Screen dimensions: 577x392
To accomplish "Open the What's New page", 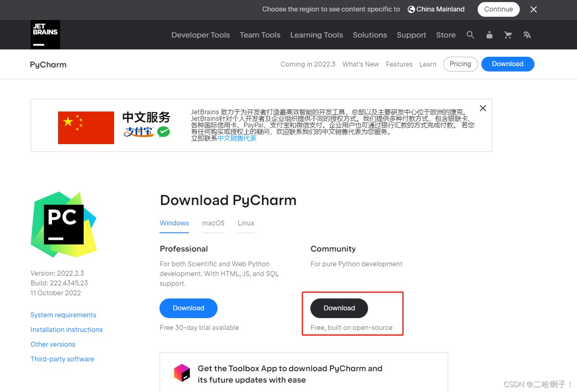I will pos(361,64).
